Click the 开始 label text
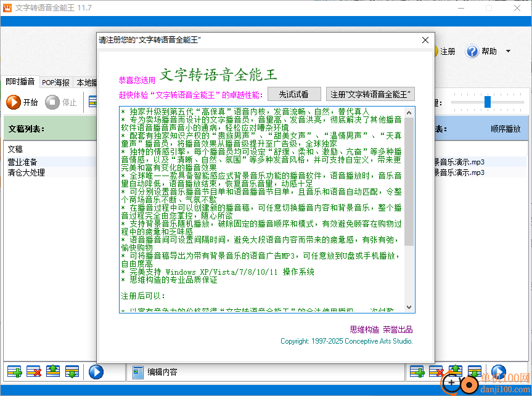Viewport: 532px width, 396px height. (x=30, y=102)
